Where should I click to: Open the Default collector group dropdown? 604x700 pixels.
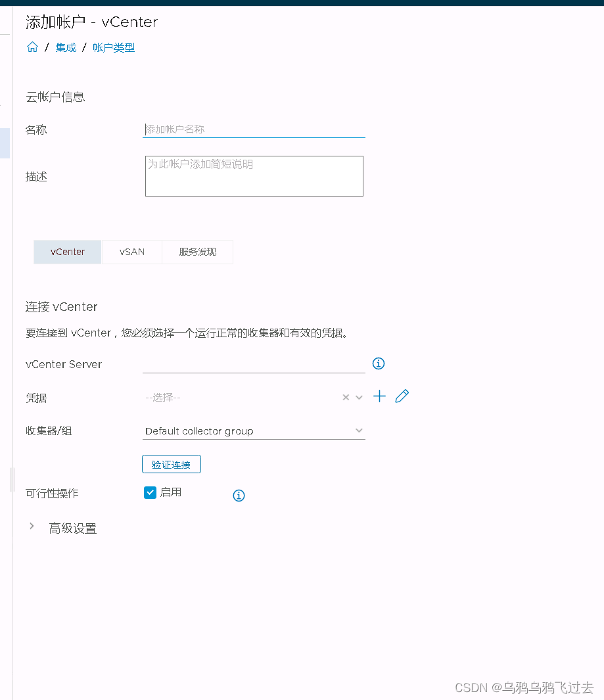254,431
